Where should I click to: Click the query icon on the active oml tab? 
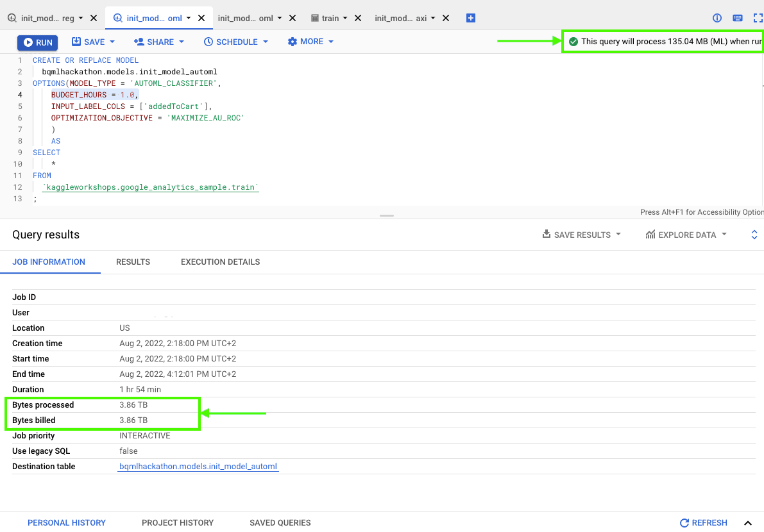click(118, 18)
